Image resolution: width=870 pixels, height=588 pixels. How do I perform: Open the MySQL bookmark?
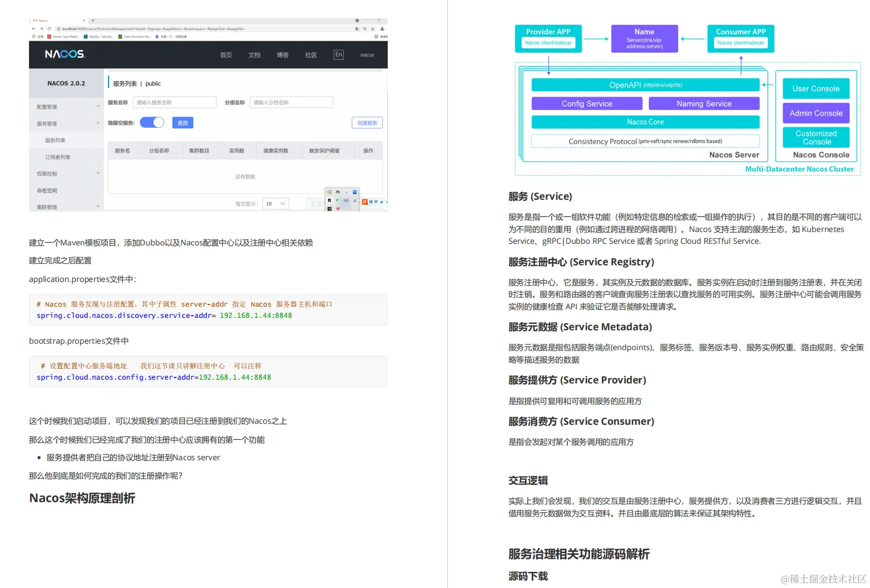[x=98, y=37]
